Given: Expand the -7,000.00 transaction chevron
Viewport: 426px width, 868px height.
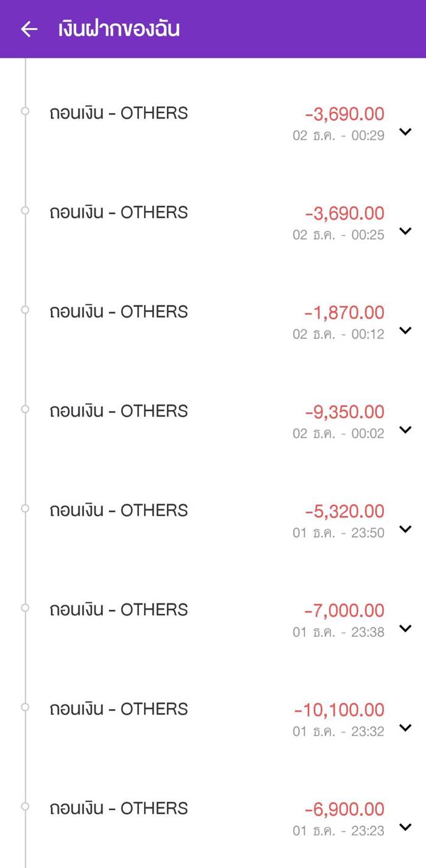Looking at the screenshot, I should [405, 628].
